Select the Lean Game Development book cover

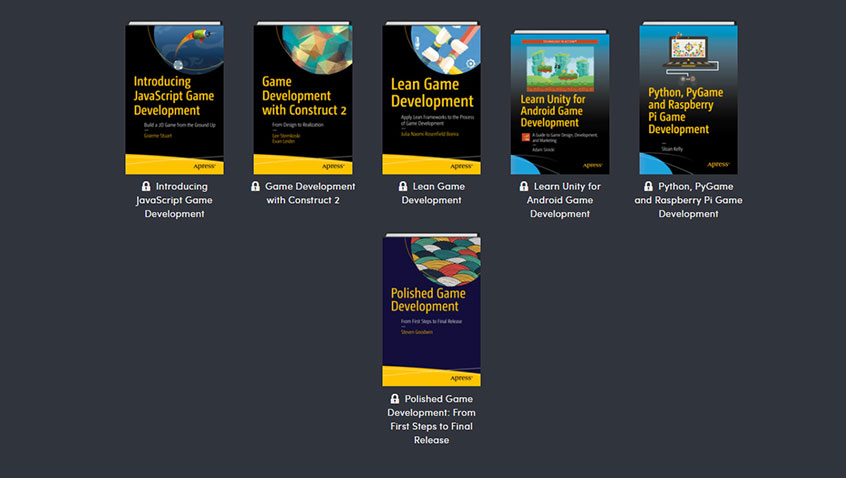[431, 98]
